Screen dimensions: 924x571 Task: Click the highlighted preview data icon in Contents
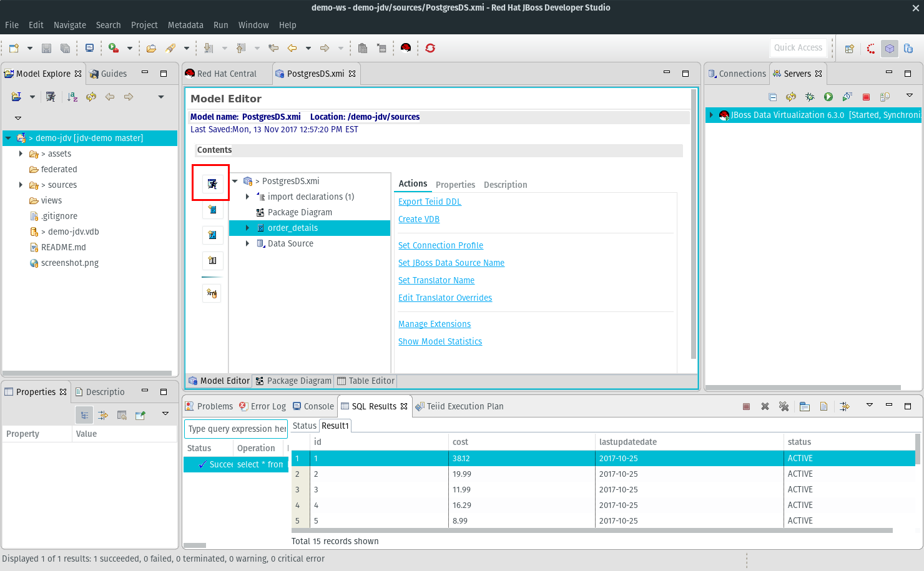click(212, 183)
